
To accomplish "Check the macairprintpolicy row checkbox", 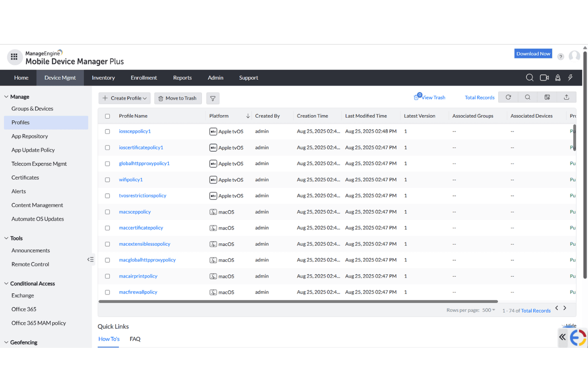I will pyautogui.click(x=107, y=276).
